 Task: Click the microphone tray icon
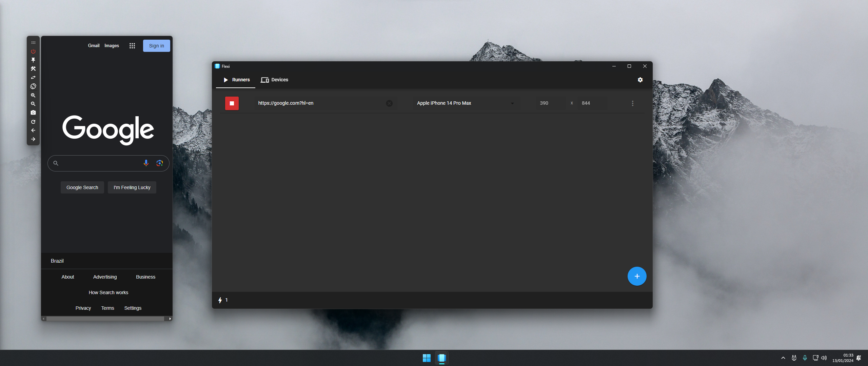(805, 358)
